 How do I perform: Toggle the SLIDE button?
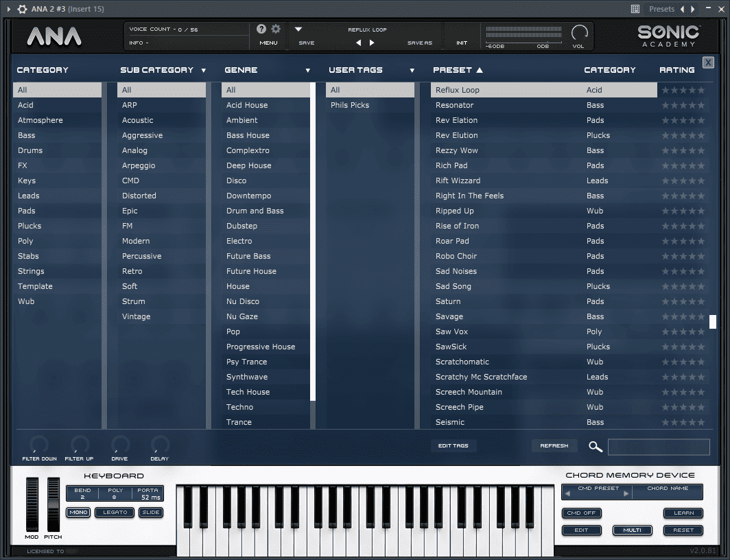click(x=151, y=513)
